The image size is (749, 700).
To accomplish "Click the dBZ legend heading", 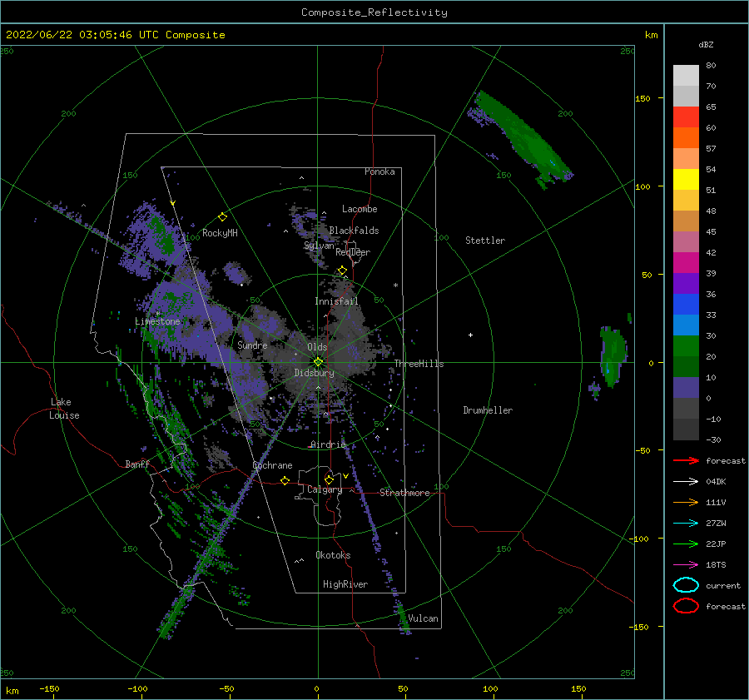I will (x=706, y=45).
